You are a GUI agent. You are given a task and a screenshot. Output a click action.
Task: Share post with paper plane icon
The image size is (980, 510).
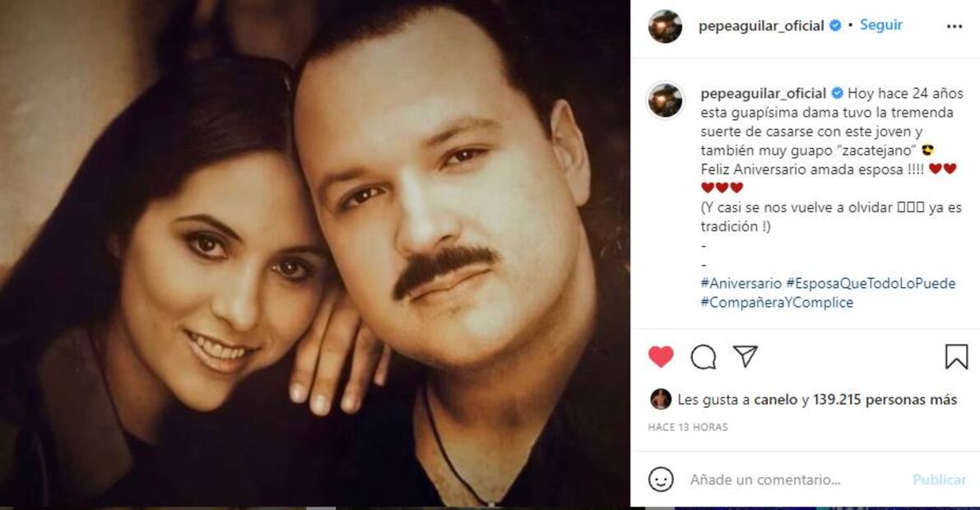745,356
